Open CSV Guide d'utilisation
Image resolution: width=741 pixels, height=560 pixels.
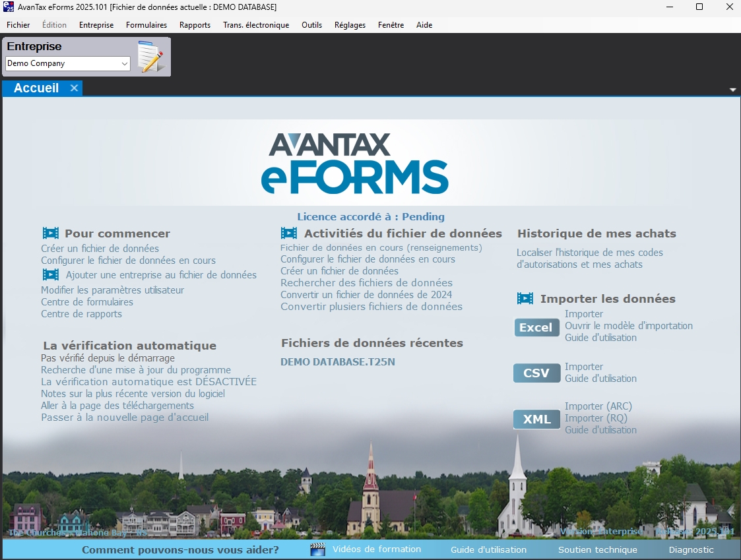point(600,378)
